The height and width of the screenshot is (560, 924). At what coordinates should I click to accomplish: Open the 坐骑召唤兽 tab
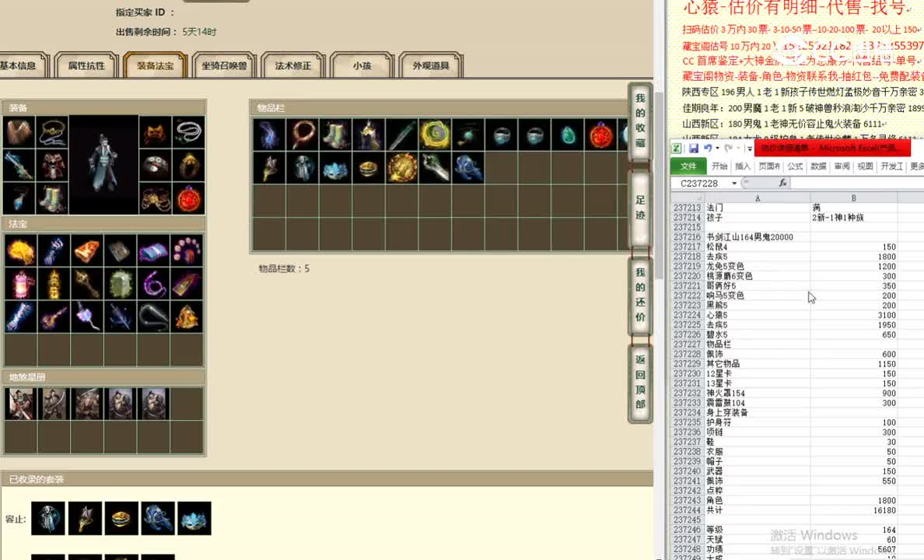click(x=224, y=65)
